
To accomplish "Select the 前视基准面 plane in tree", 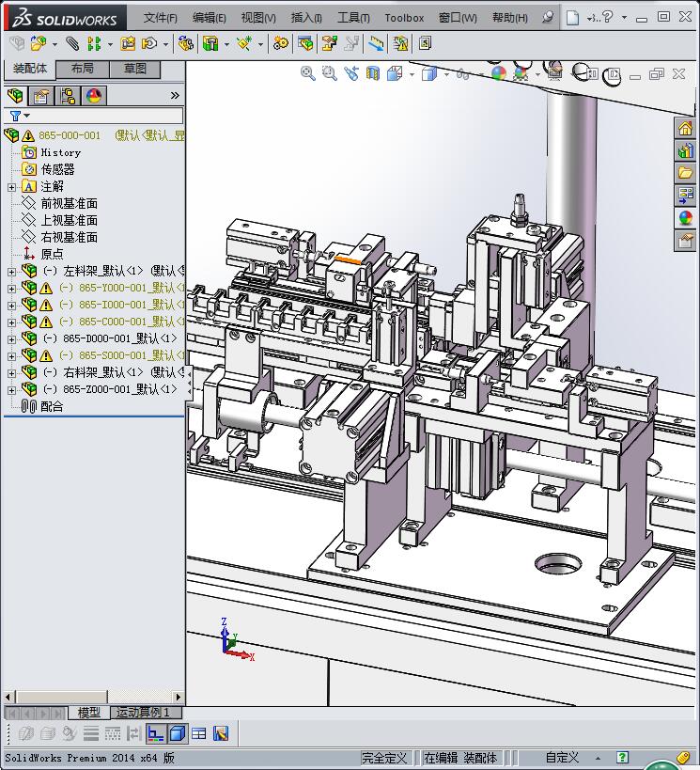I will [x=69, y=203].
